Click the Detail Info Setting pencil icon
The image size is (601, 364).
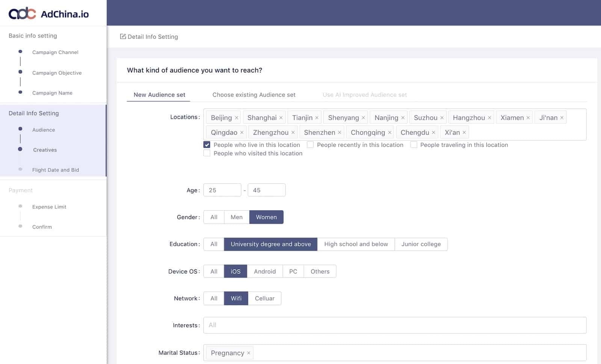point(123,36)
